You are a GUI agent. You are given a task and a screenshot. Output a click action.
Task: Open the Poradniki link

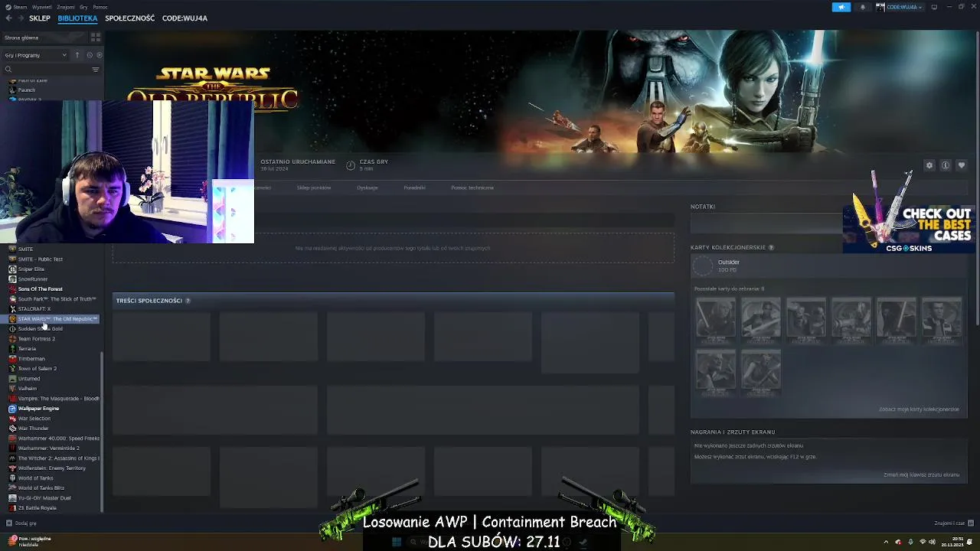tap(414, 187)
